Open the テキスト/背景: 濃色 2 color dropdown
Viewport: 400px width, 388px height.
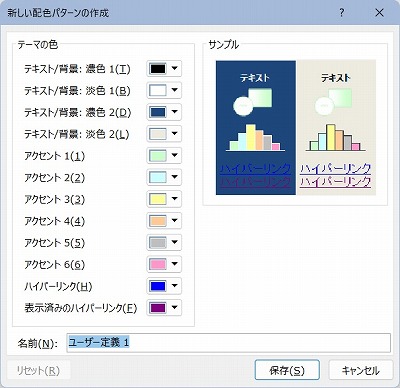[164, 112]
